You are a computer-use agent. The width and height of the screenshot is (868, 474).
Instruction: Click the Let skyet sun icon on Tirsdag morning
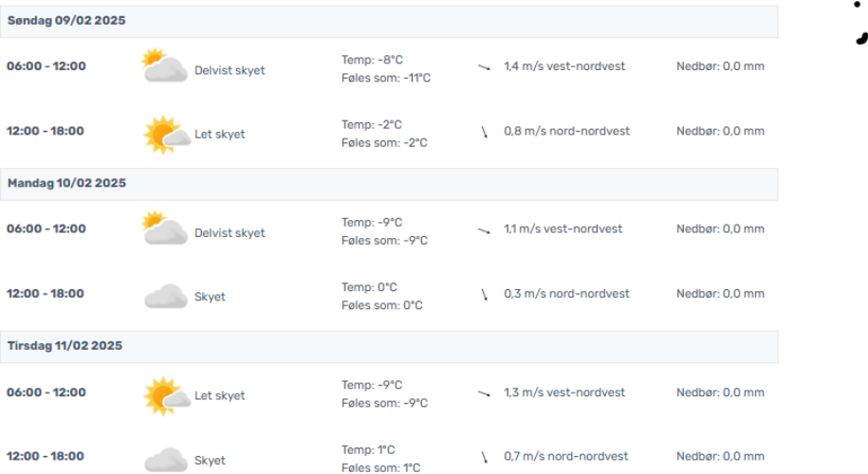tap(166, 396)
